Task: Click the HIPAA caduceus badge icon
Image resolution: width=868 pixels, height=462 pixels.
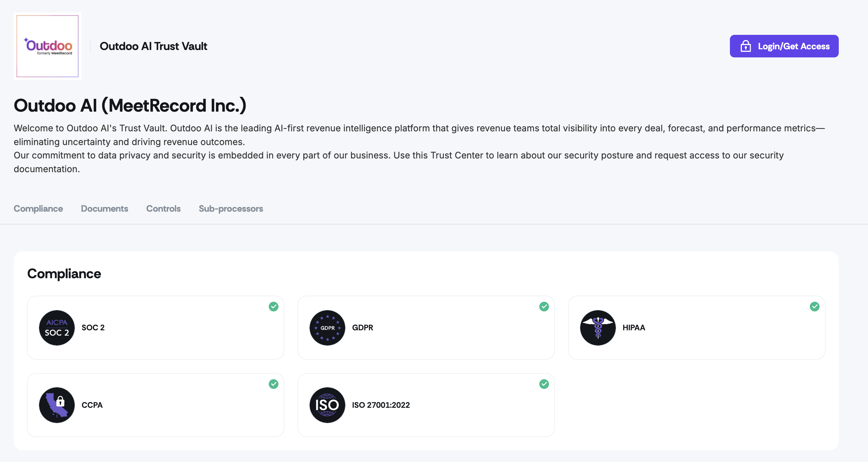Action: pos(598,327)
